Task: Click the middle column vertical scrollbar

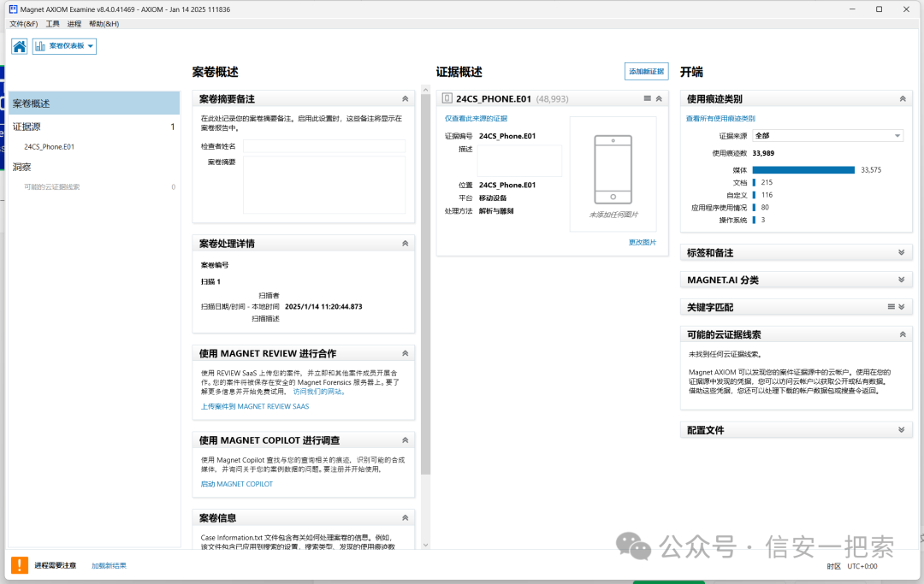Action: tap(425, 285)
